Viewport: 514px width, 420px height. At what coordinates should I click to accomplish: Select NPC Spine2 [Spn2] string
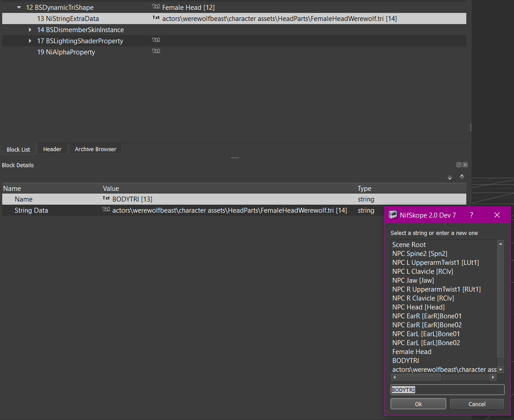click(420, 253)
